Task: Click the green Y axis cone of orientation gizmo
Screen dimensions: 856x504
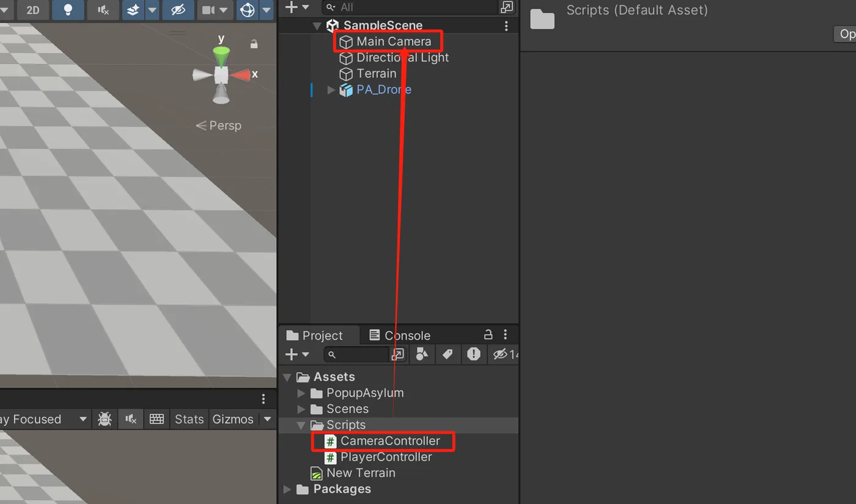Action: (221, 56)
